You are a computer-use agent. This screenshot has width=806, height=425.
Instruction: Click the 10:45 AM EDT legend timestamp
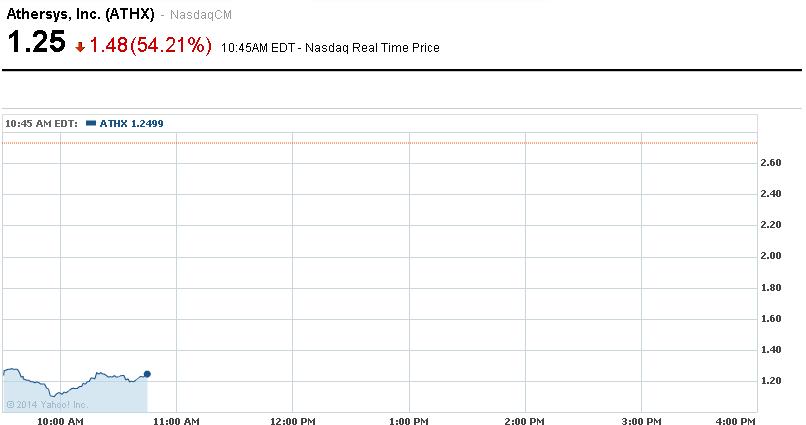(41, 123)
